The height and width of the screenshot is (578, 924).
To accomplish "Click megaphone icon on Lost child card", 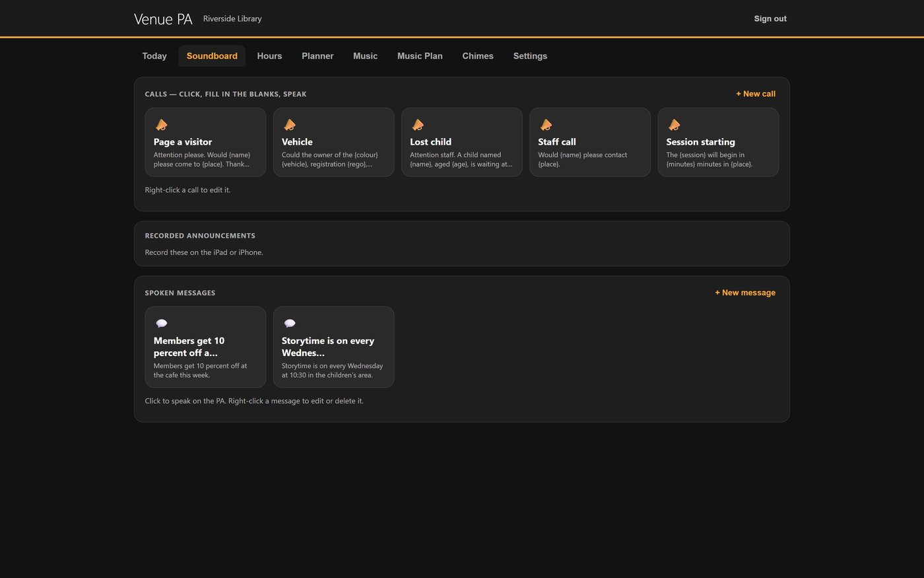I will [417, 125].
